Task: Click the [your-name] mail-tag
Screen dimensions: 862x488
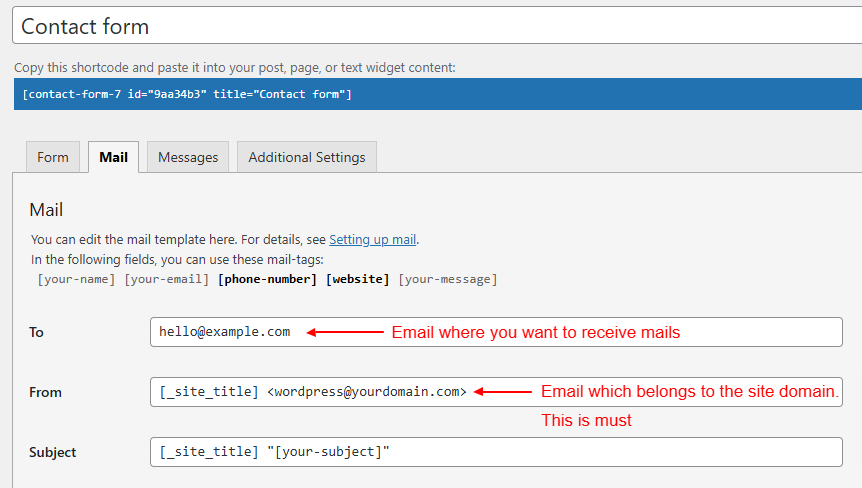Action: tap(76, 279)
